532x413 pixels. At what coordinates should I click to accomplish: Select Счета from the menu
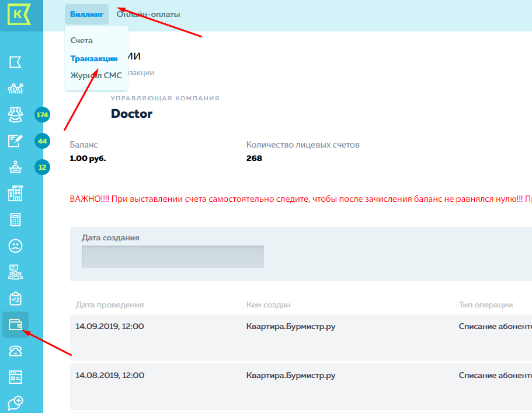tap(82, 40)
